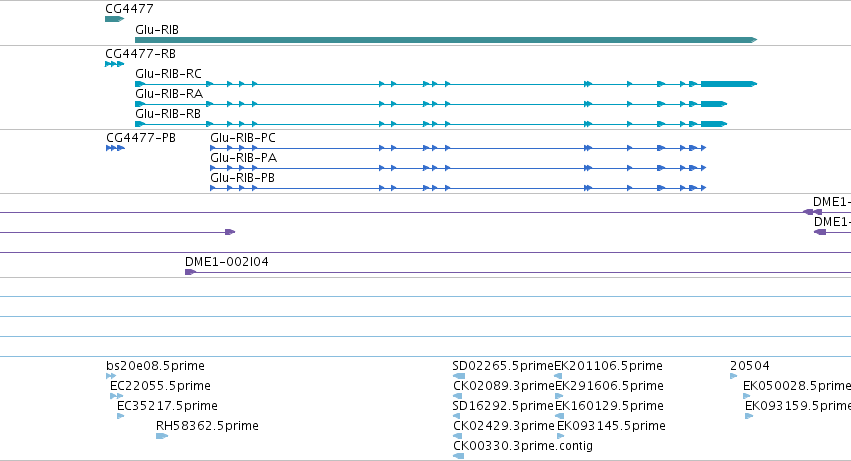Click the 20504 feature arrow
This screenshot has height=461, width=851.
(x=734, y=376)
